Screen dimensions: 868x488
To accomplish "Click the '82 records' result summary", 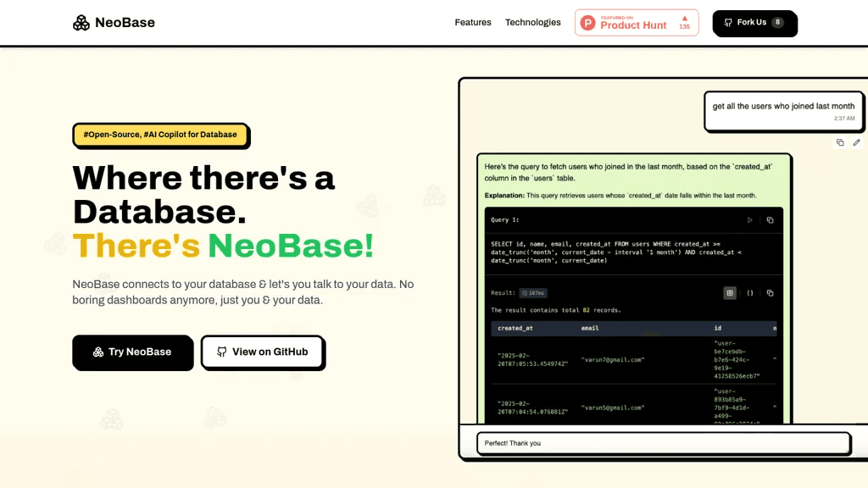I will coord(556,310).
